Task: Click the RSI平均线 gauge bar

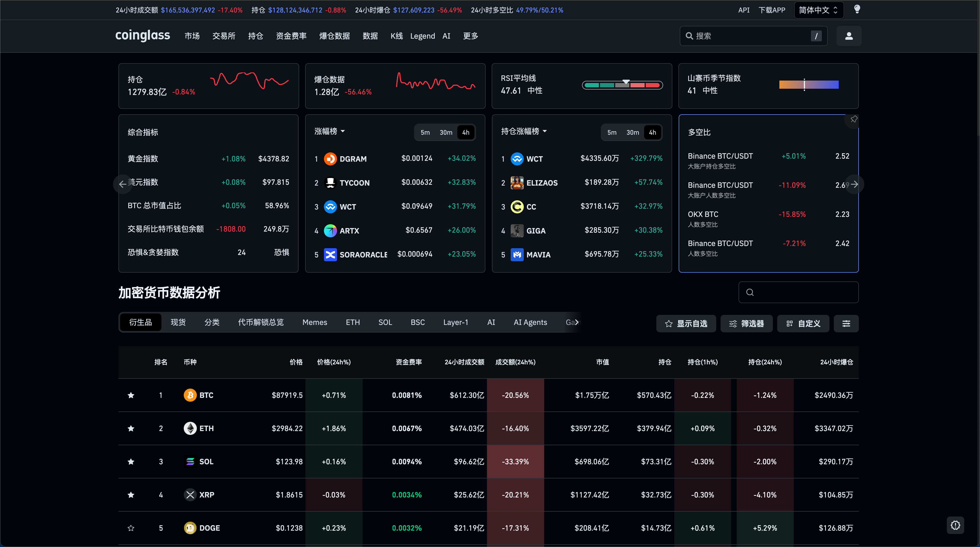Action: pyautogui.click(x=622, y=85)
